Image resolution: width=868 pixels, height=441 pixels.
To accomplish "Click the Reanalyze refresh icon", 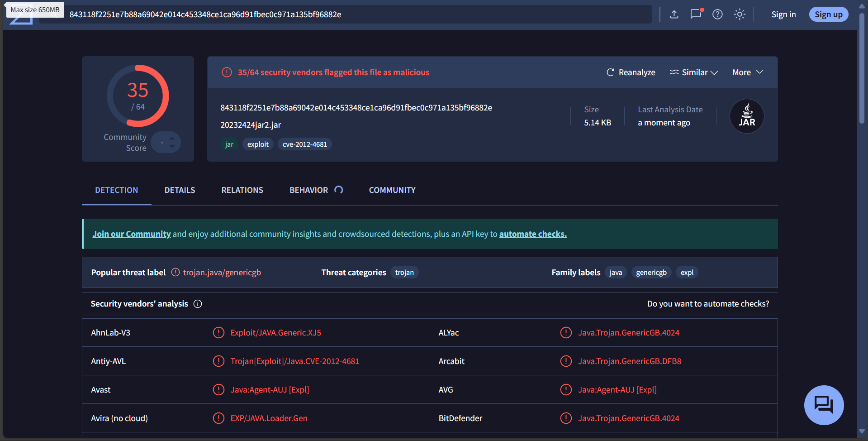I will point(610,72).
